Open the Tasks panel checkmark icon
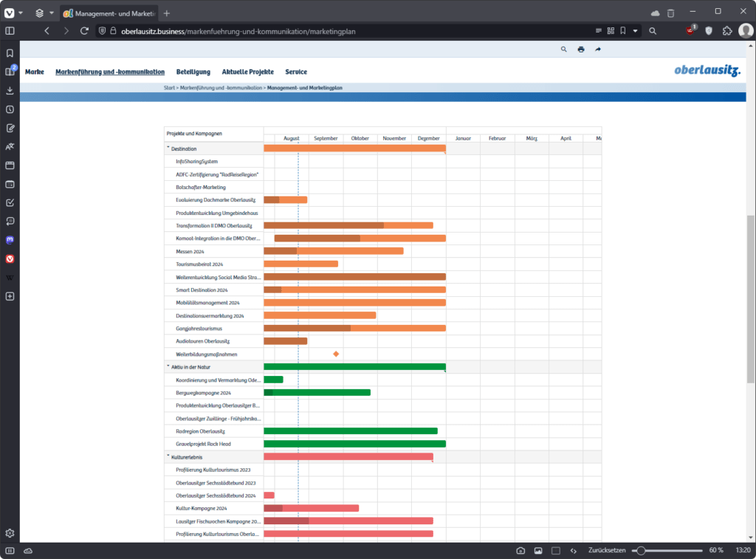Screen dimensions: 756x559 10,202
